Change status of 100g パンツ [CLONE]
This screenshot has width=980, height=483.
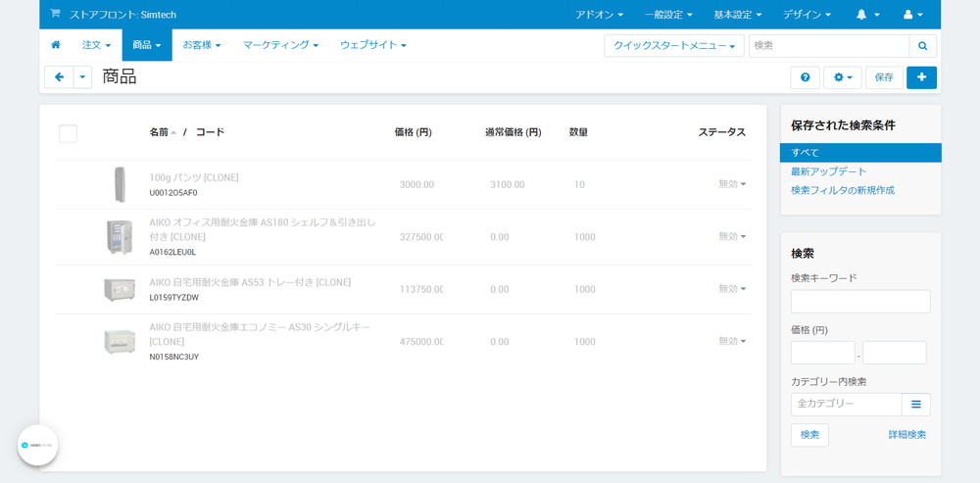coord(732,184)
